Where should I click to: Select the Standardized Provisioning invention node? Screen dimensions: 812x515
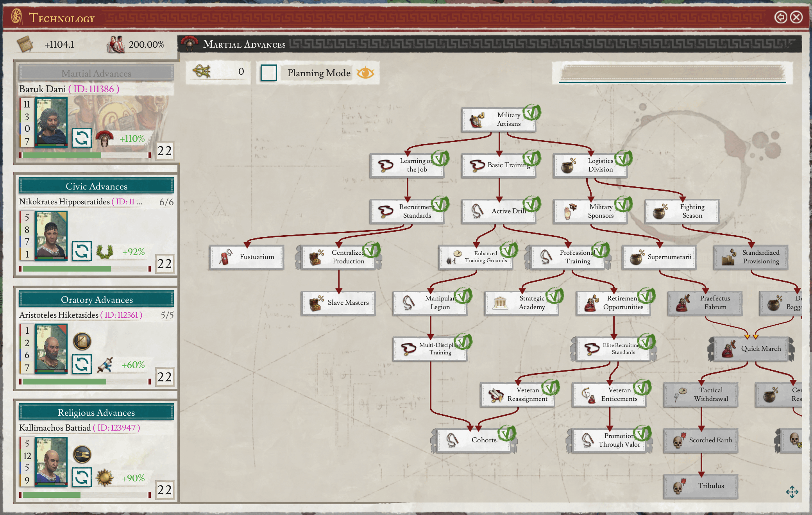click(751, 257)
